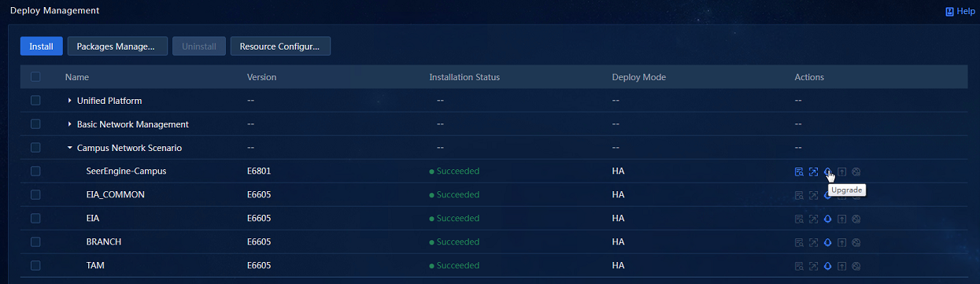
Task: Open the Resource Configuration button
Action: coord(280,46)
